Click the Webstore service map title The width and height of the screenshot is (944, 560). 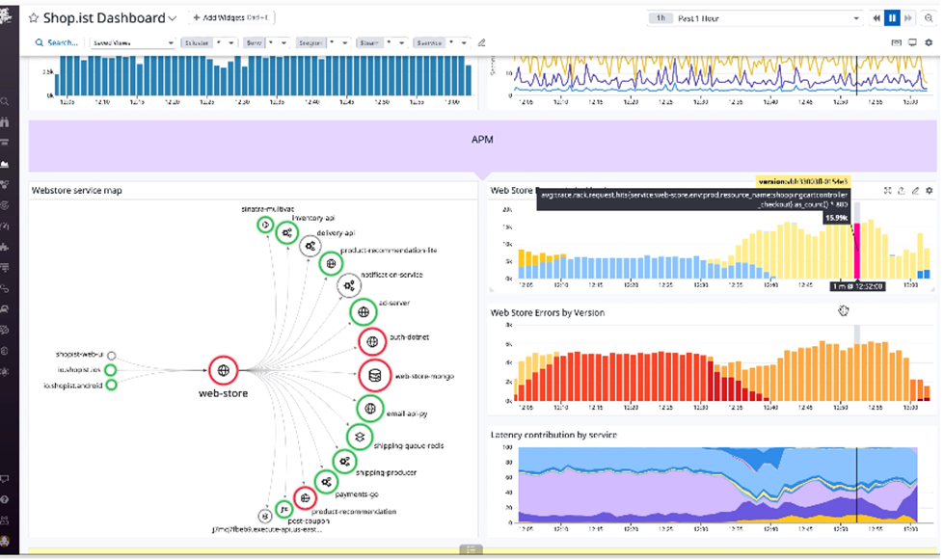click(76, 191)
